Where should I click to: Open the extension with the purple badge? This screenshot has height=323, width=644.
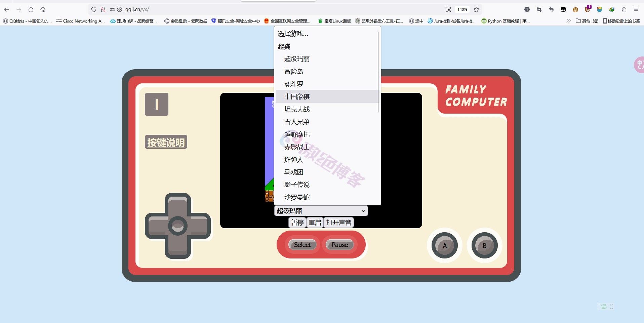588,9
